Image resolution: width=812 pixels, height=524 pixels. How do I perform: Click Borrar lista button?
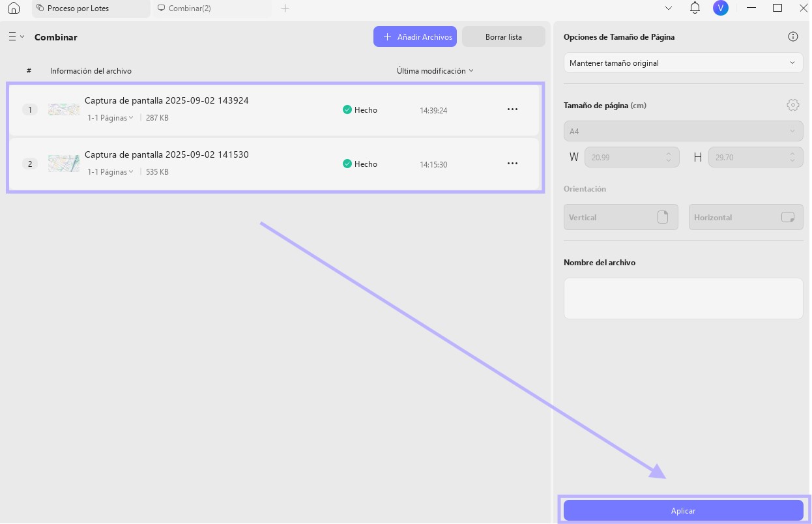pos(504,37)
